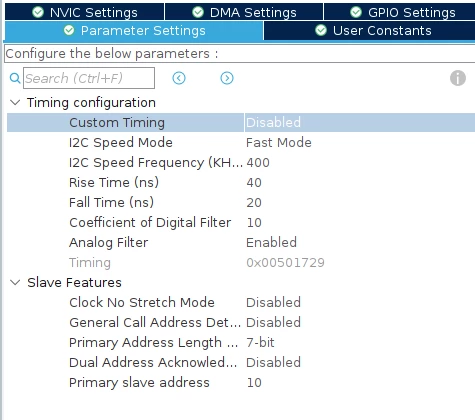Click the search magnifier icon
Viewport: 475px width, 420px height.
point(15,78)
